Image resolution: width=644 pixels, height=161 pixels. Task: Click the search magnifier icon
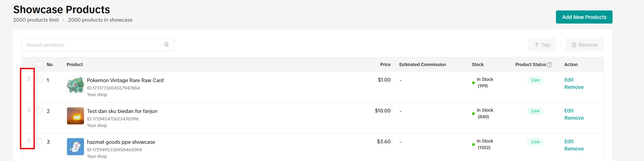(x=166, y=45)
